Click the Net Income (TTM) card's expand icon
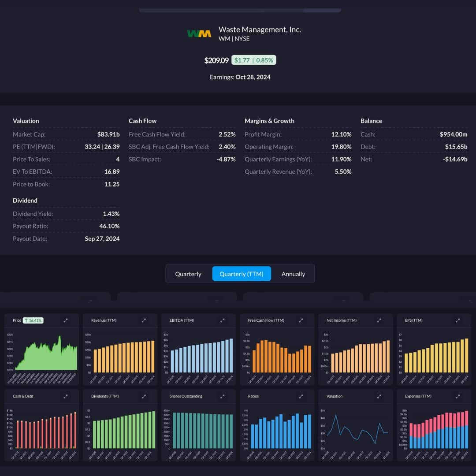 (379, 320)
